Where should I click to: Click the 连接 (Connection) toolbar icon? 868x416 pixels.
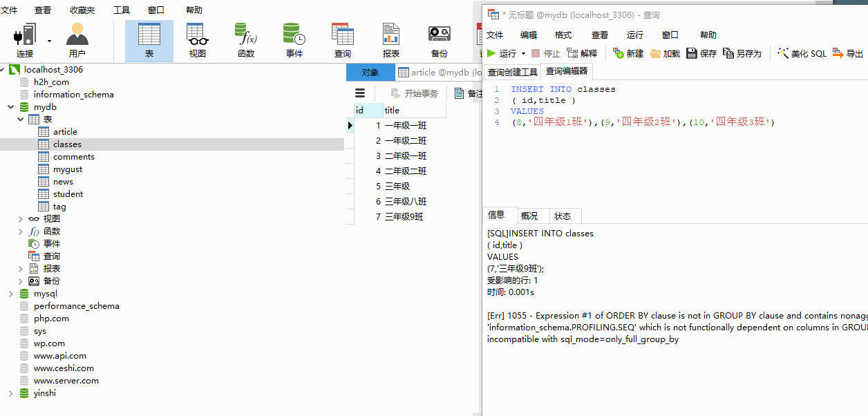click(25, 40)
